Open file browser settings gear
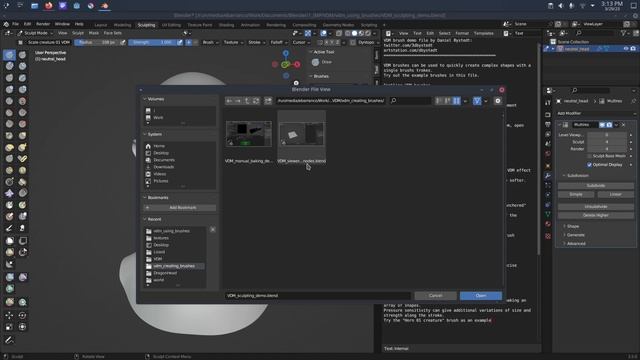 point(498,100)
